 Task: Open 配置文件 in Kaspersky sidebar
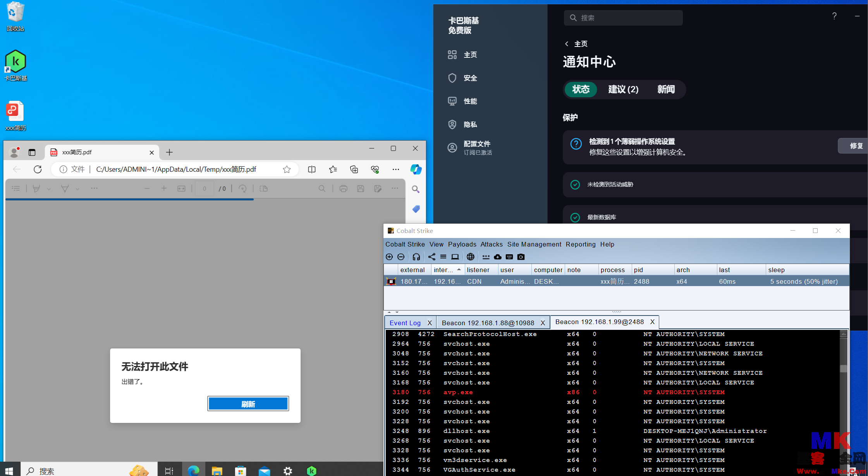point(469,148)
